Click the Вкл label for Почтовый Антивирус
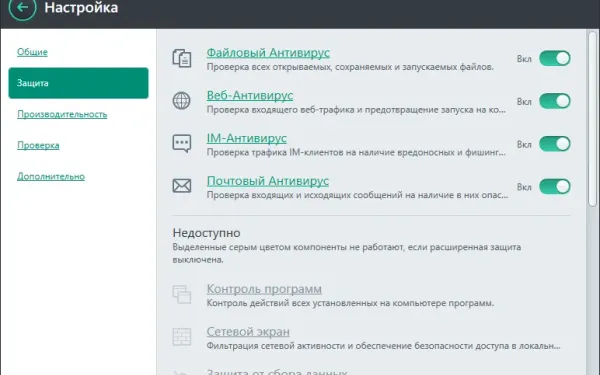600x375 pixels. 524,187
